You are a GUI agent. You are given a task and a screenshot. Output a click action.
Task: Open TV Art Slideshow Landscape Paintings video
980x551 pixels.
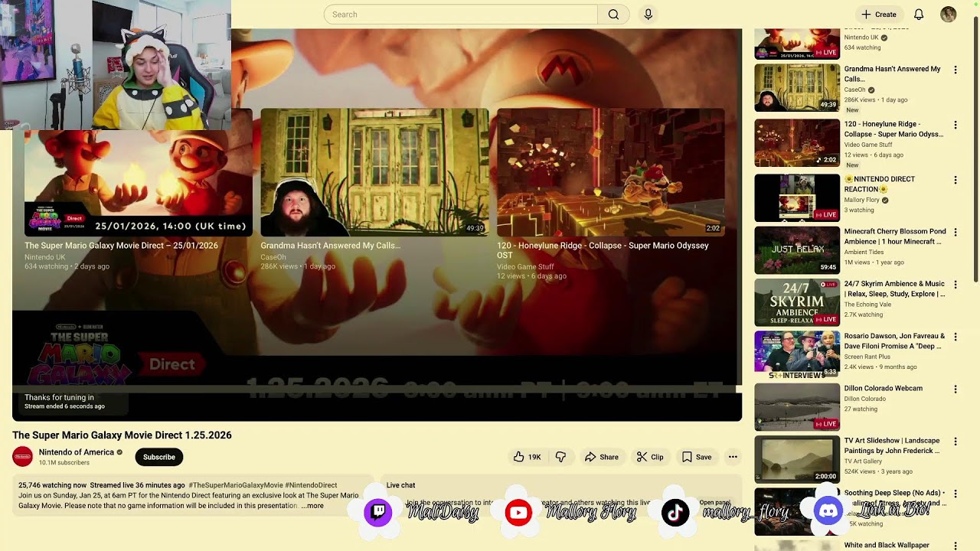pyautogui.click(x=893, y=445)
